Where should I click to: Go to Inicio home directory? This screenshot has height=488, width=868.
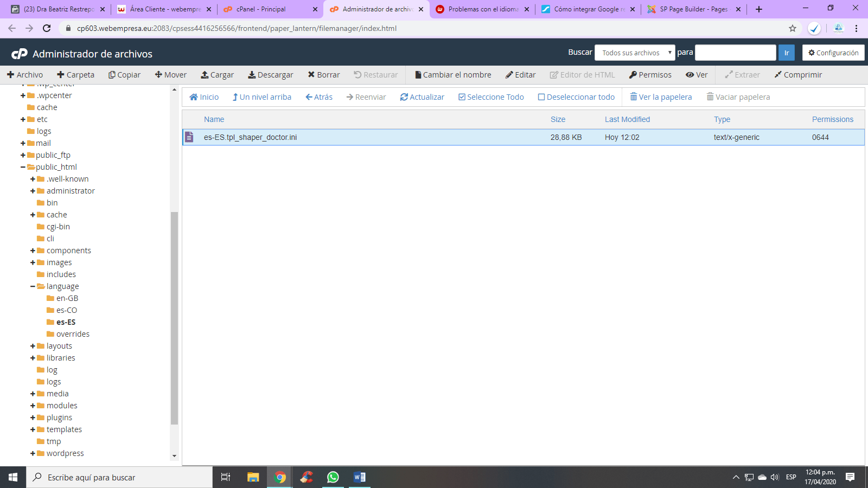tap(204, 97)
